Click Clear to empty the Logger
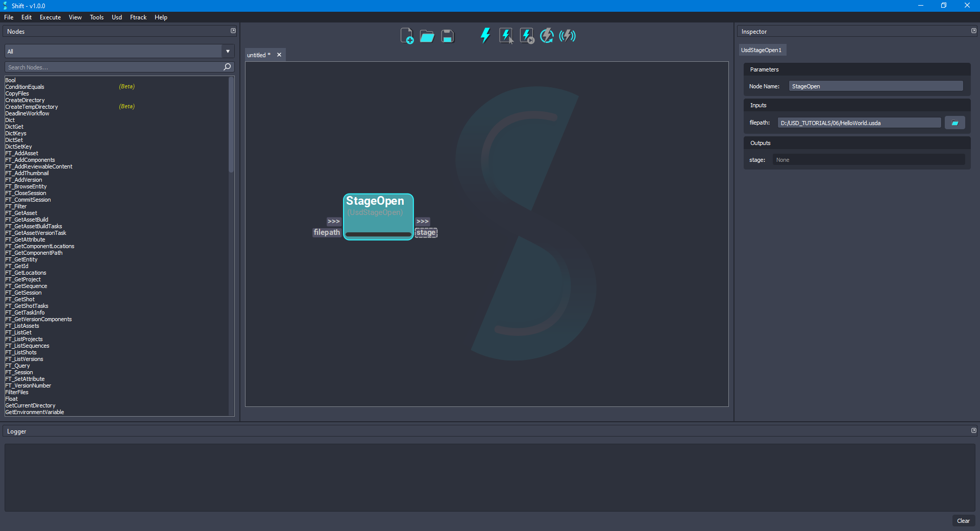This screenshot has width=980, height=531. pos(964,521)
